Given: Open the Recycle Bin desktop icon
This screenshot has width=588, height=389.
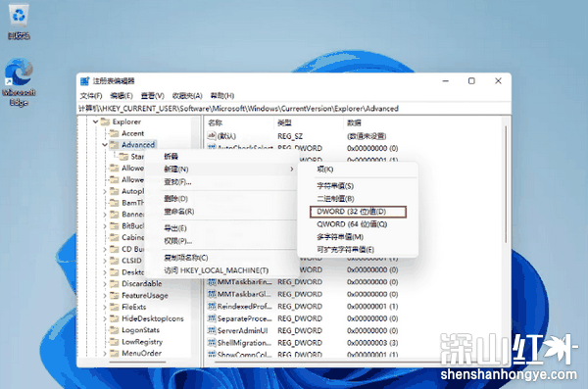Looking at the screenshot, I should pos(18,23).
